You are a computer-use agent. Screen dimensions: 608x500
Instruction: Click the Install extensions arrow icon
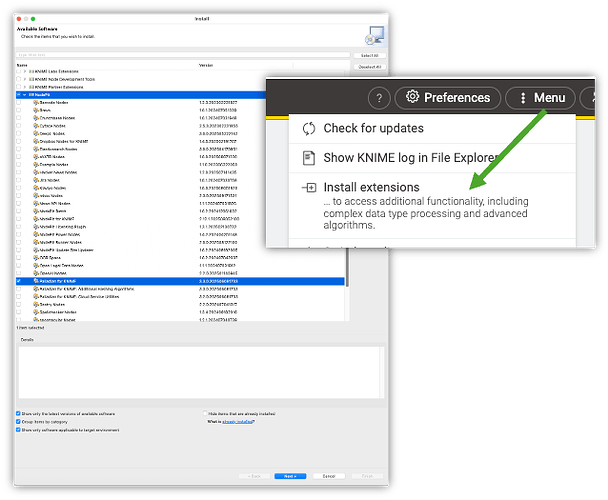[x=309, y=188]
